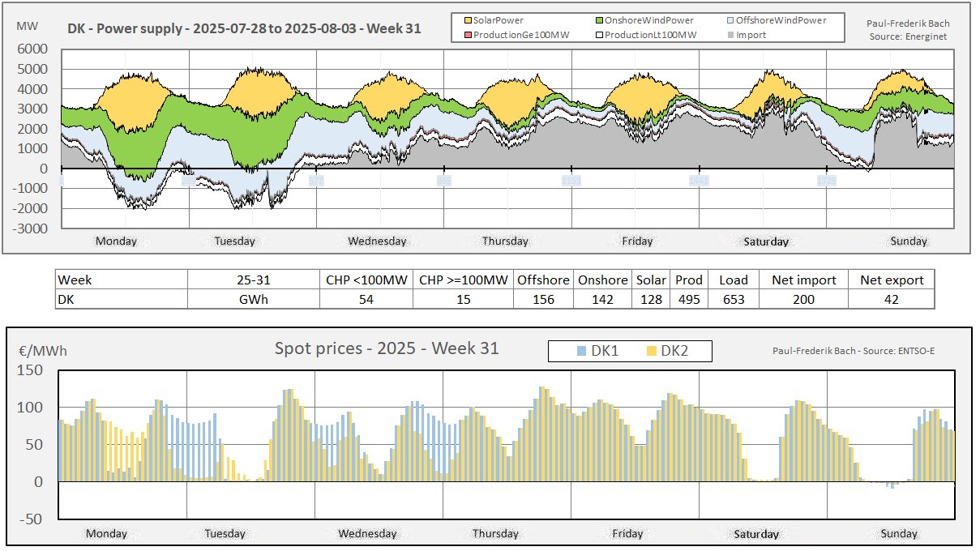Select the Spot prices chart title
Viewport: 980px width, 551px height.
click(x=387, y=348)
